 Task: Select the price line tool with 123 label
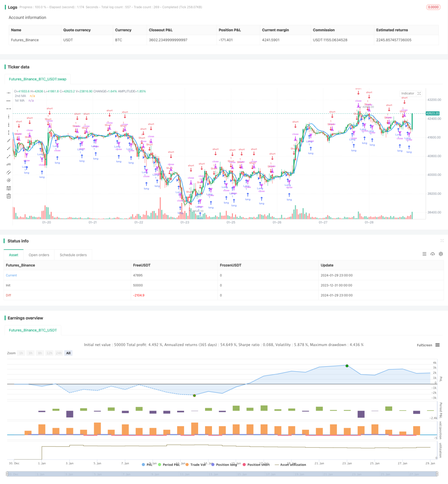coord(9,164)
